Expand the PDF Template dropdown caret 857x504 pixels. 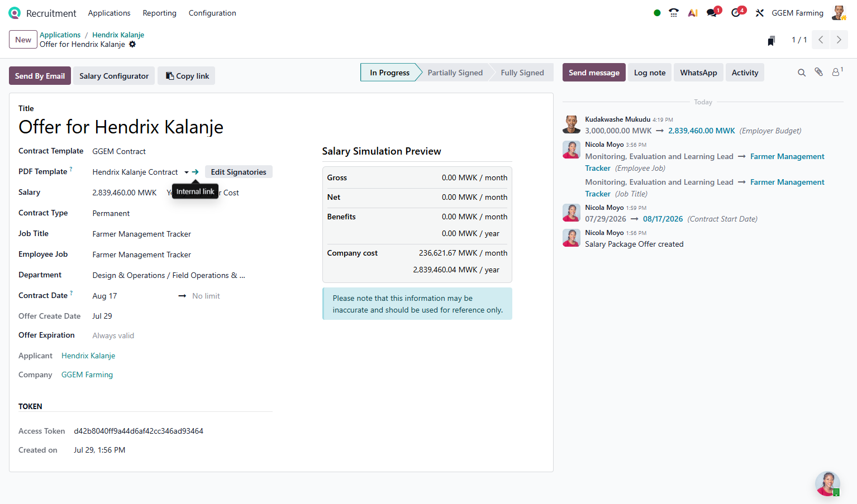tap(187, 172)
